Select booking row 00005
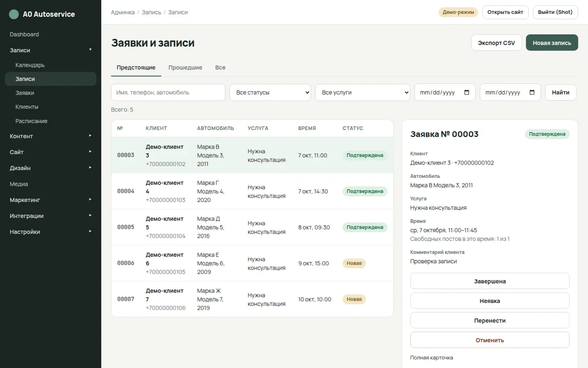 (252, 228)
